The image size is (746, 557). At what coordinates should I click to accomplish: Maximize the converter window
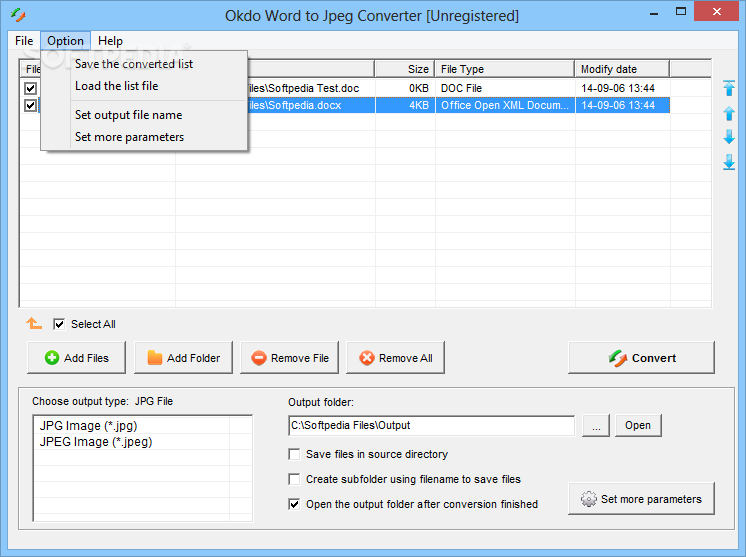[x=681, y=11]
